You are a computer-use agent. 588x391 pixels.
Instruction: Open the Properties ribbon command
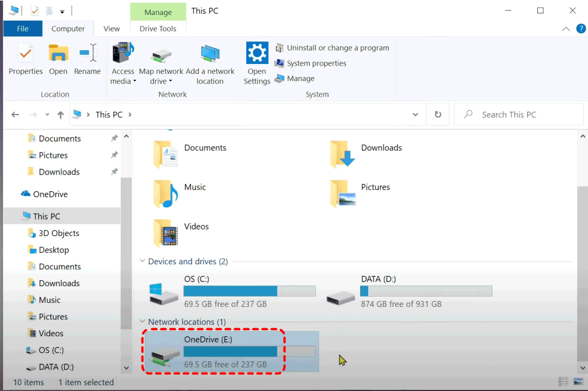point(25,59)
